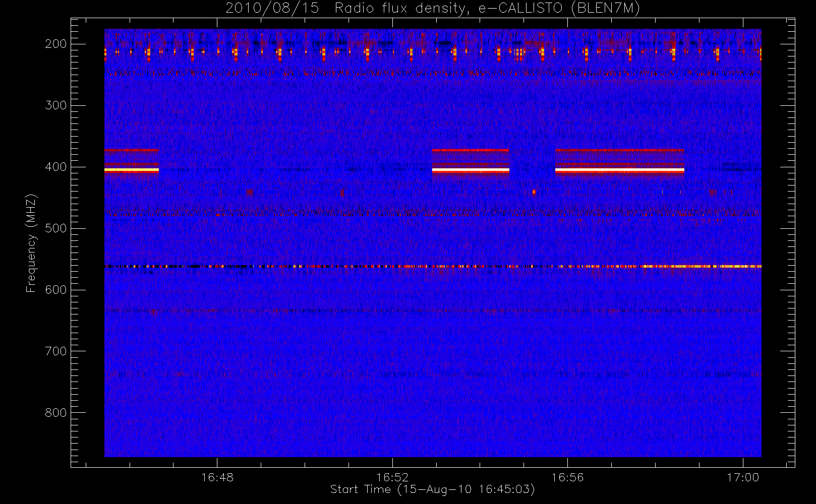Click the 17:00 time tick label
This screenshot has width=816, height=504.
tap(743, 477)
